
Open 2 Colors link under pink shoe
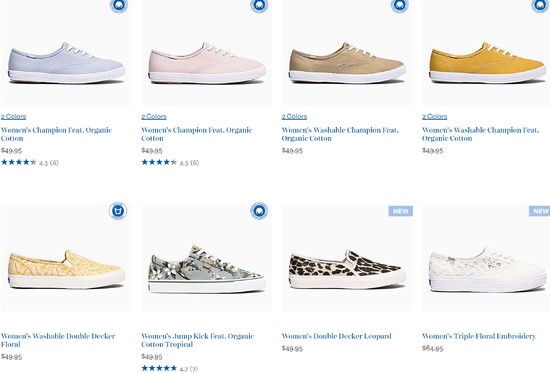click(154, 116)
